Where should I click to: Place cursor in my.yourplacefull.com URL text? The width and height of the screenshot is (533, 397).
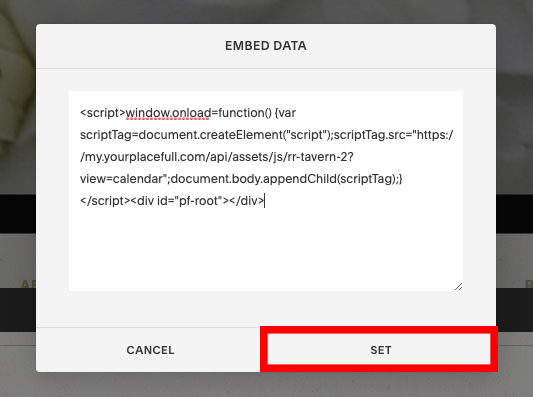(x=144, y=157)
